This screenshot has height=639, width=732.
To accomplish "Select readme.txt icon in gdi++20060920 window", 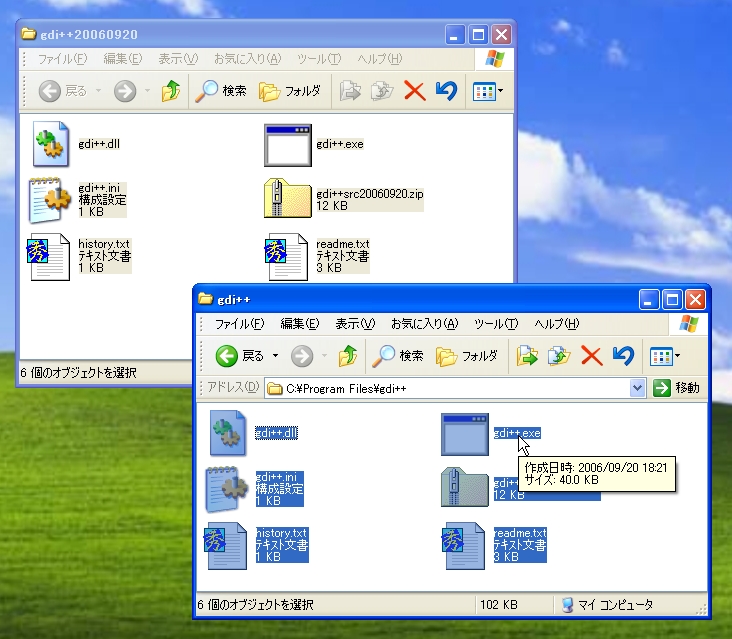I will point(287,256).
